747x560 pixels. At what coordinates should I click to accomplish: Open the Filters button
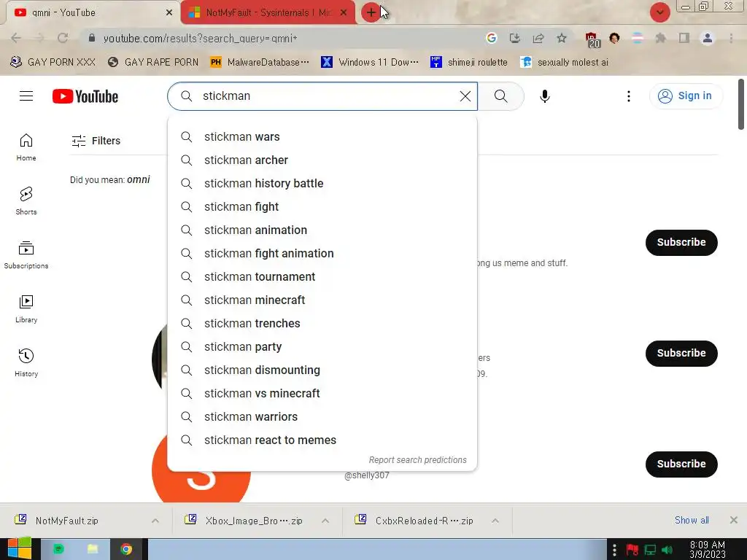[96, 141]
